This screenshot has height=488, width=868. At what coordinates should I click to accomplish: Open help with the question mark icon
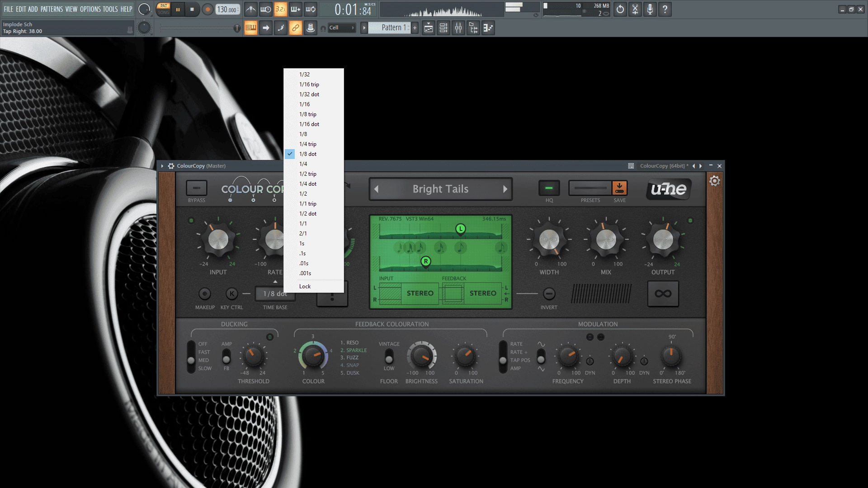(x=665, y=9)
